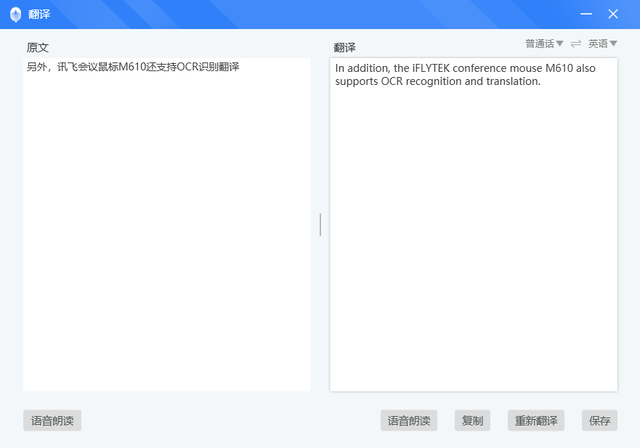
Task: Save the translation with 保存
Action: click(x=600, y=420)
